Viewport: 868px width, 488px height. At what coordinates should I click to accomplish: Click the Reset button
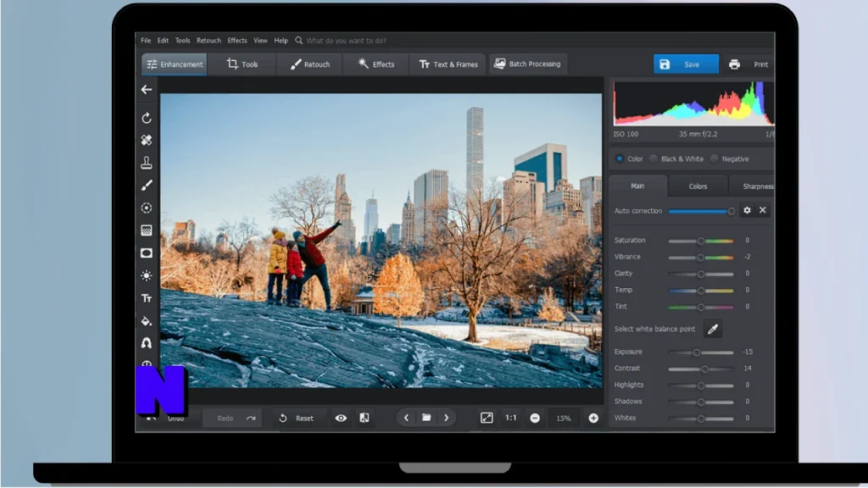click(297, 419)
